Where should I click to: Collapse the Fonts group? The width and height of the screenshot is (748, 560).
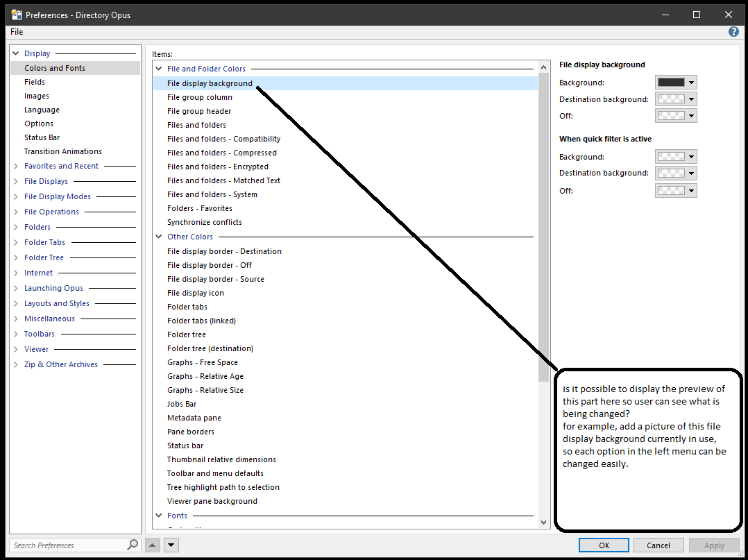[159, 516]
